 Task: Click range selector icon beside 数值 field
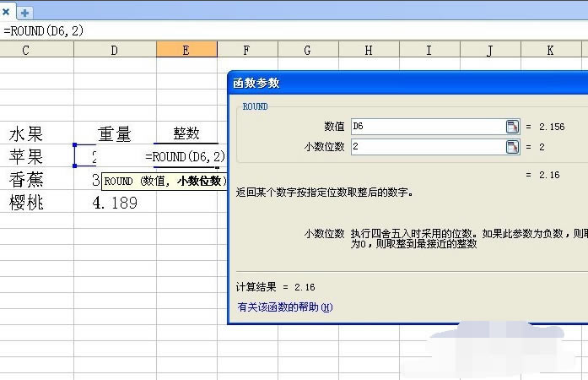click(x=512, y=127)
